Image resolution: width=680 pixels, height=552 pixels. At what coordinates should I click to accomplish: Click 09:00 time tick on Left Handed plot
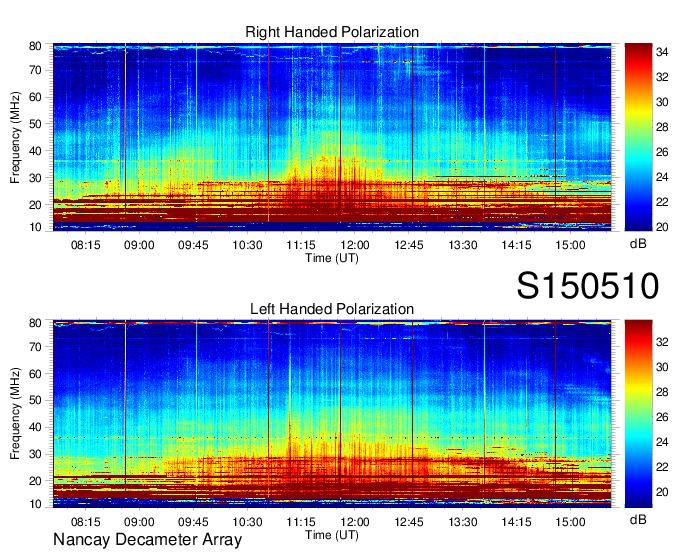[139, 522]
